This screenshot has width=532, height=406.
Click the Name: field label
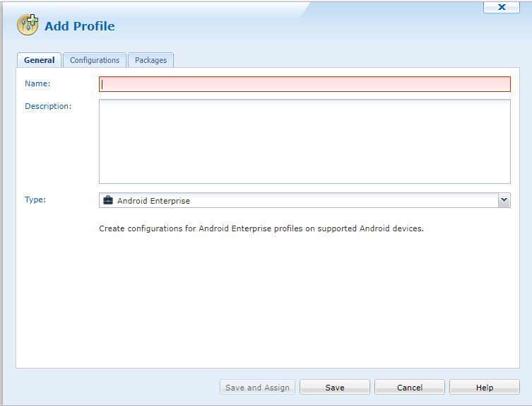coord(37,83)
